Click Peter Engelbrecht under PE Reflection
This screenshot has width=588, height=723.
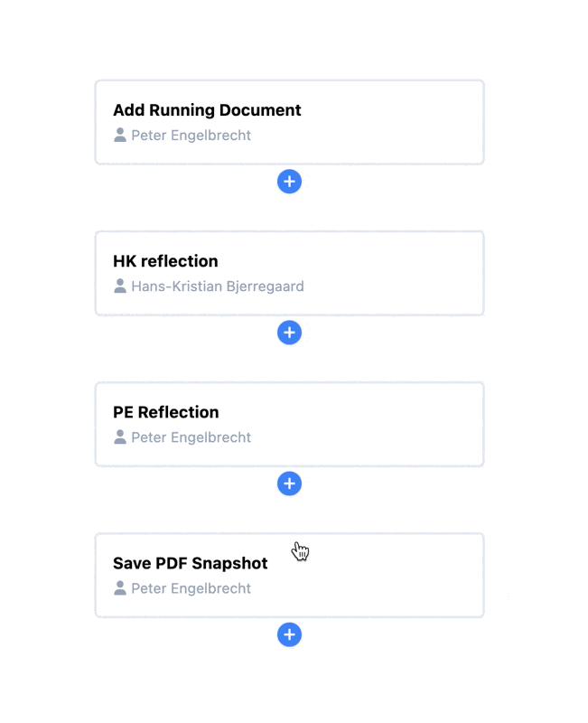pyautogui.click(x=191, y=437)
